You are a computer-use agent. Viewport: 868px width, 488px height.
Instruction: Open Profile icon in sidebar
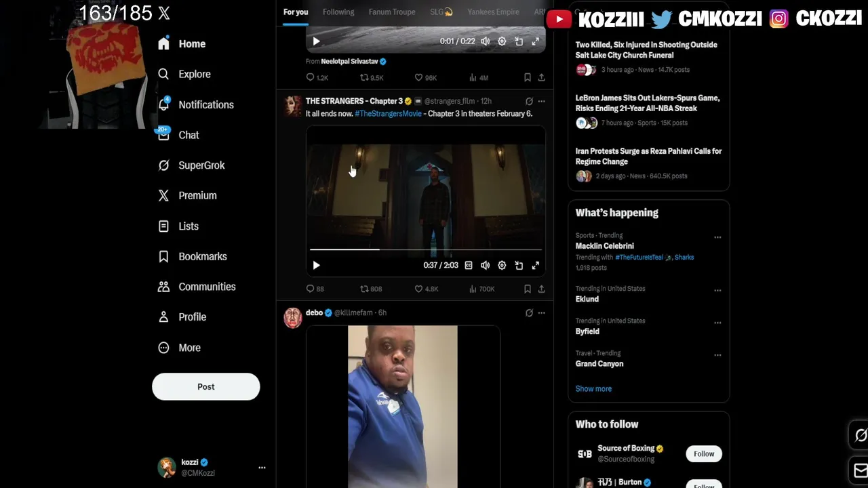coord(163,317)
